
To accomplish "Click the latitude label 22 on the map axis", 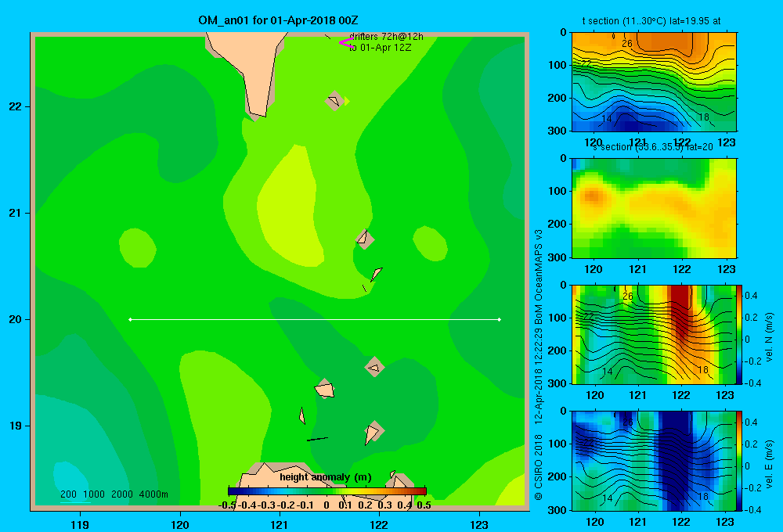I will click(16, 106).
